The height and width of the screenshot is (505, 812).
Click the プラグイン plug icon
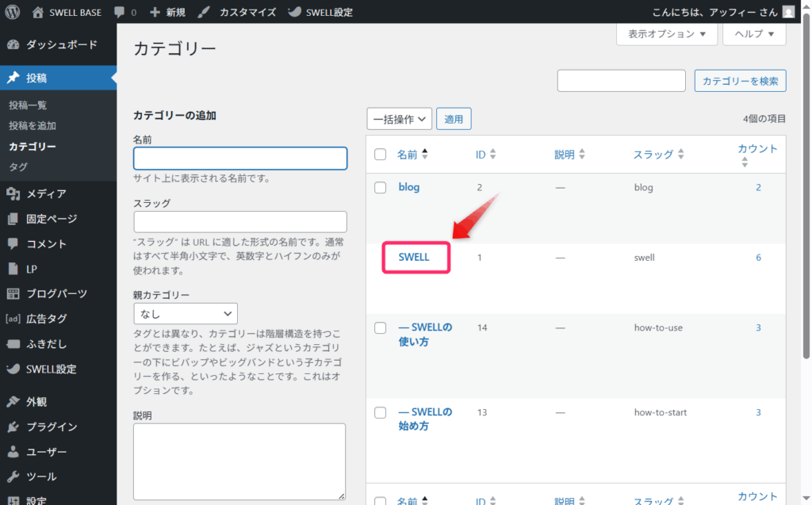point(13,427)
